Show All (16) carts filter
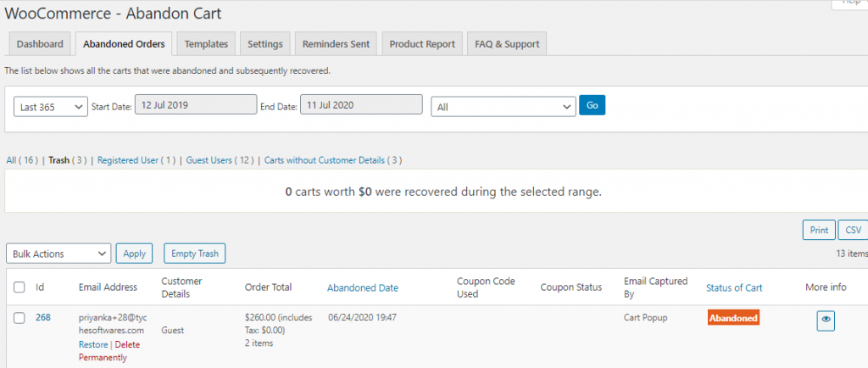 coord(22,160)
